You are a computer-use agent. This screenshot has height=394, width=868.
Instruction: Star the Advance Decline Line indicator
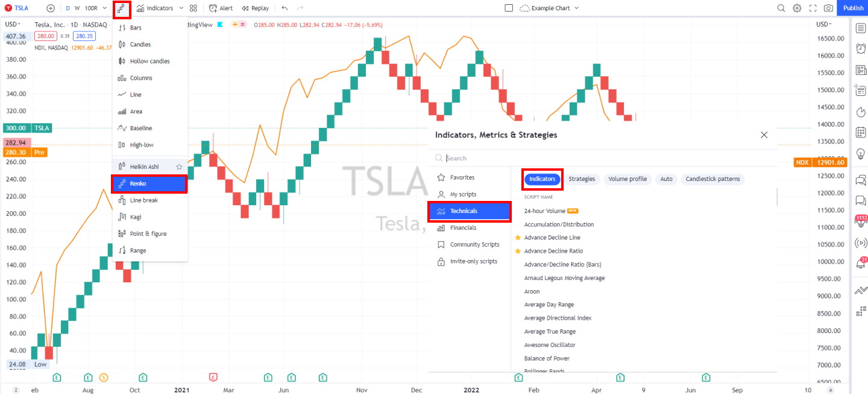point(518,237)
